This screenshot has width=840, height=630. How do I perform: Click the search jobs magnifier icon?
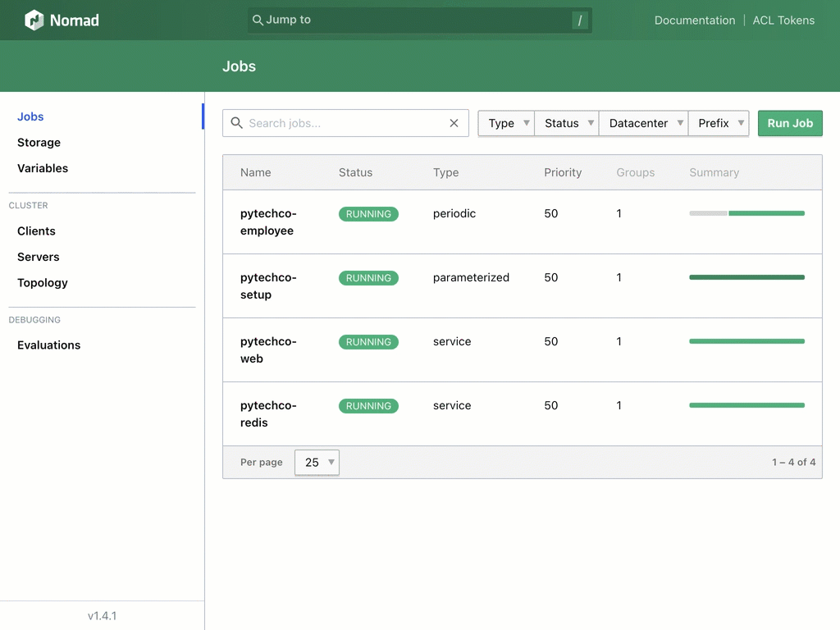pyautogui.click(x=236, y=123)
